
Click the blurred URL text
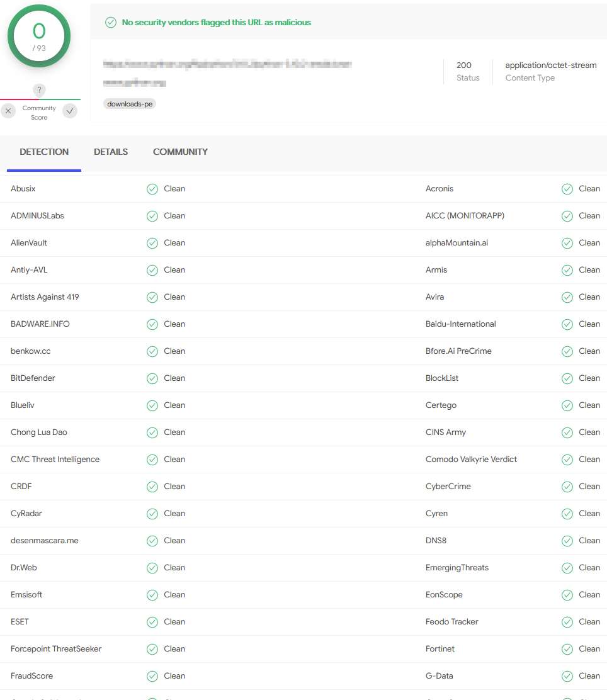227,64
